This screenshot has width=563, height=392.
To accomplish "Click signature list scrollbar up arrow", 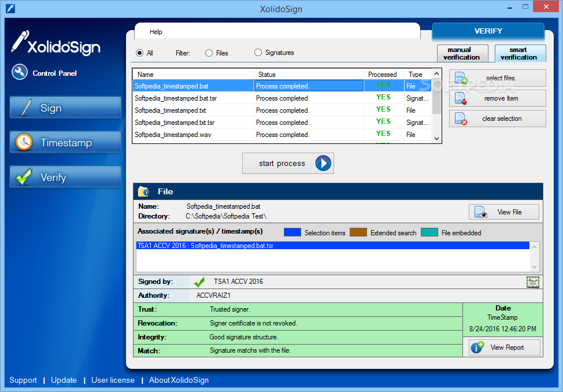I will [534, 247].
